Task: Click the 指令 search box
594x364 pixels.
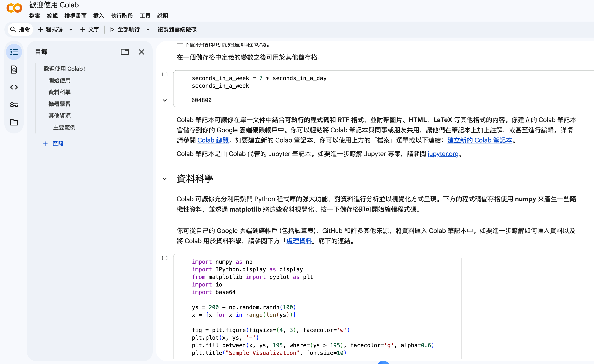Action: (20, 30)
